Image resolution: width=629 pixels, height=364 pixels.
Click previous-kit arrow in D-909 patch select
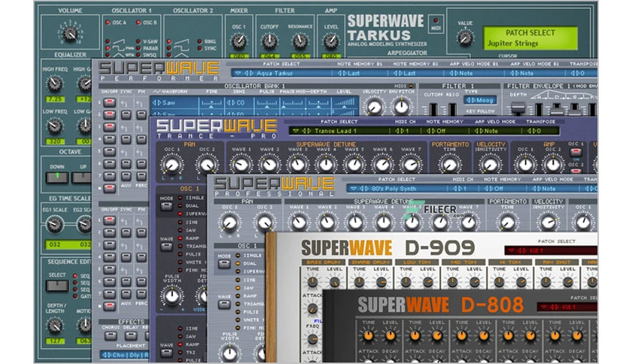click(519, 251)
